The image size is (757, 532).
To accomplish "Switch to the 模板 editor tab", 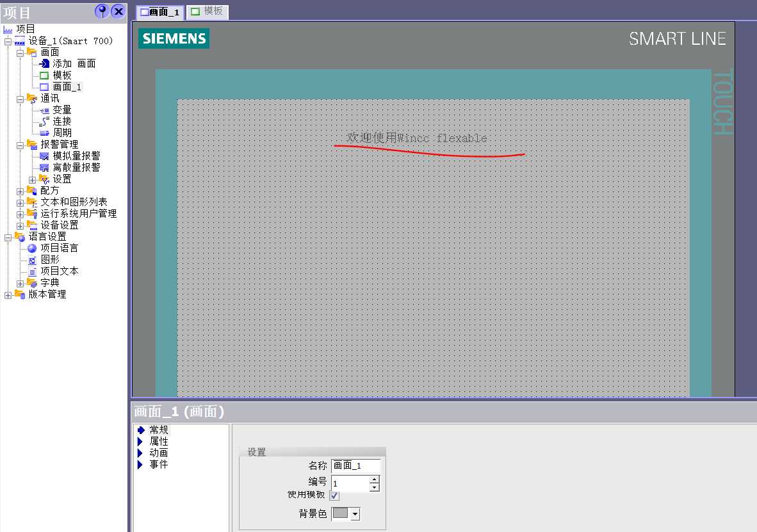I will point(207,12).
